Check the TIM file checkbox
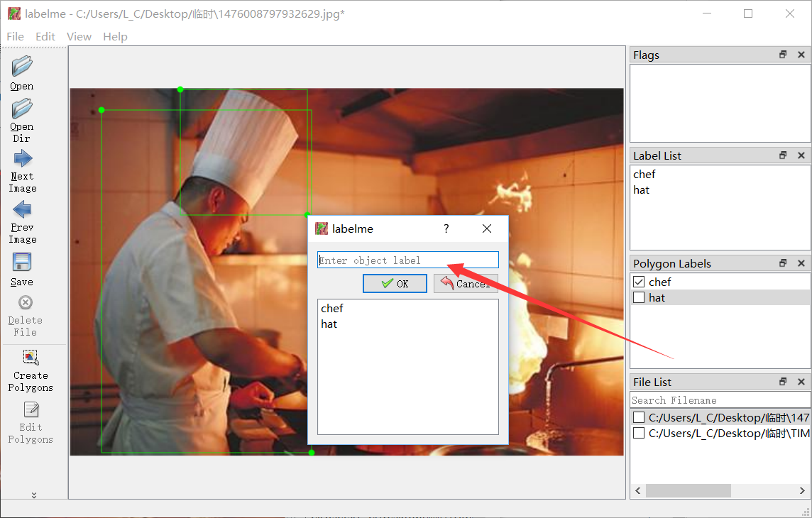The image size is (812, 518). (x=639, y=433)
